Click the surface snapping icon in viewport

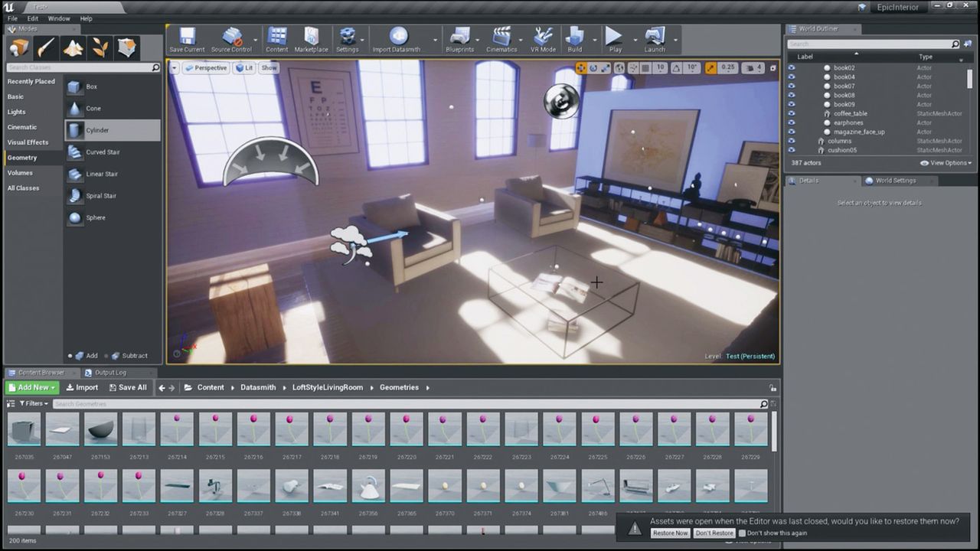coord(632,68)
